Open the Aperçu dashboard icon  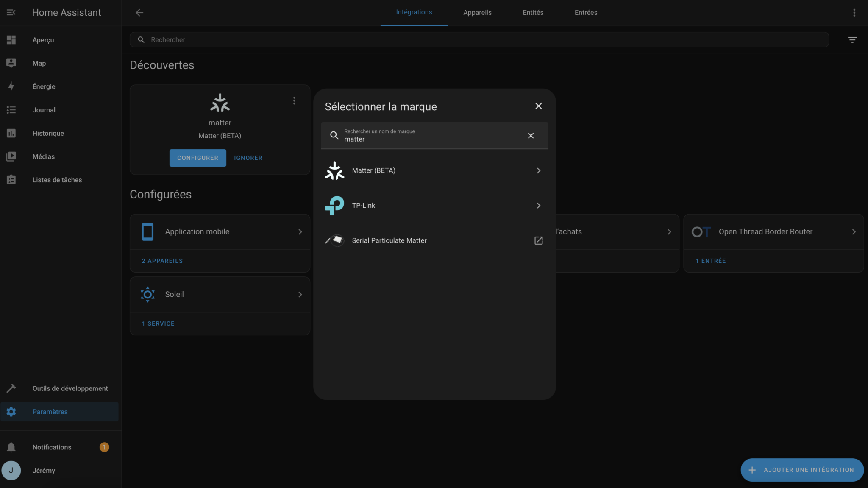click(11, 40)
